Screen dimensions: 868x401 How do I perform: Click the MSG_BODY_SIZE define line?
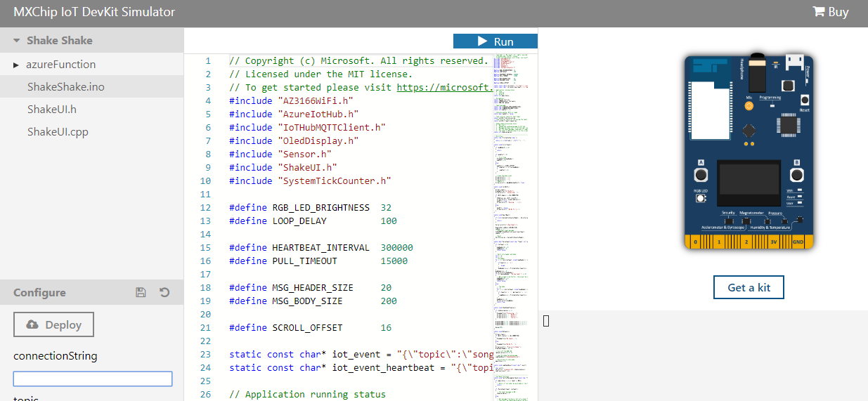313,301
